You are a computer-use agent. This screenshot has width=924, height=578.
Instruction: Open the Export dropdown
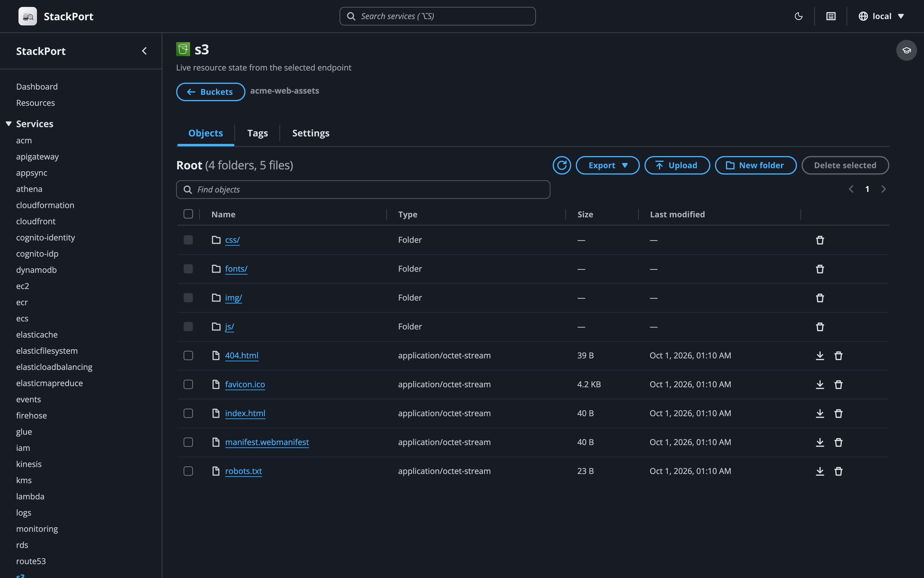coord(608,165)
